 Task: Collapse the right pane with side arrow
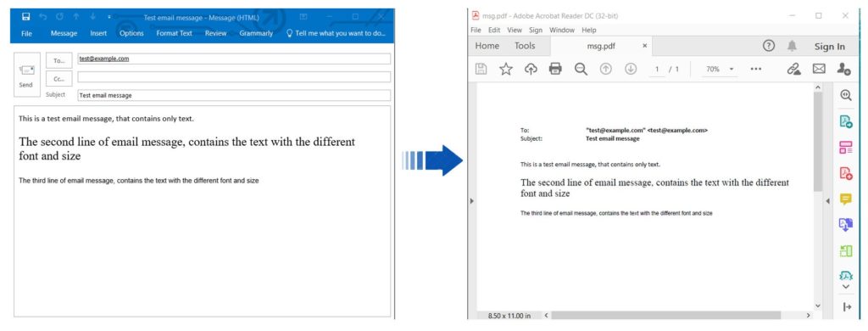click(x=827, y=200)
